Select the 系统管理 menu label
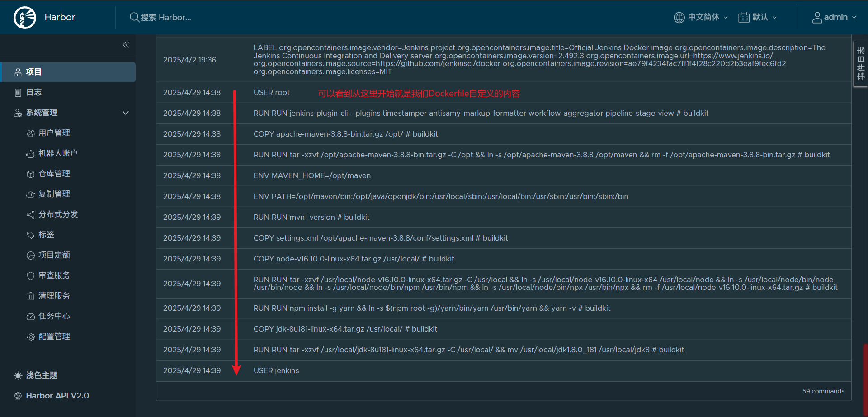 42,113
